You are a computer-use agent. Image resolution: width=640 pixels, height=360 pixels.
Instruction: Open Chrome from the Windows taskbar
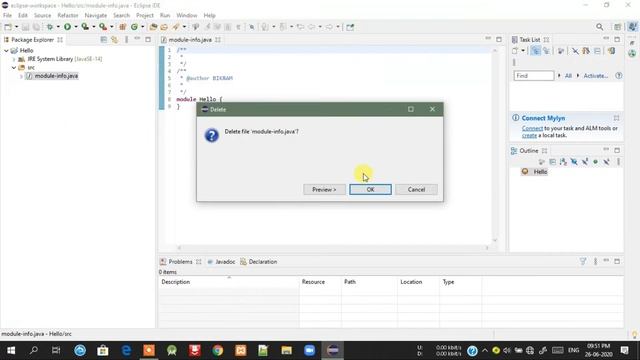[x=218, y=350]
